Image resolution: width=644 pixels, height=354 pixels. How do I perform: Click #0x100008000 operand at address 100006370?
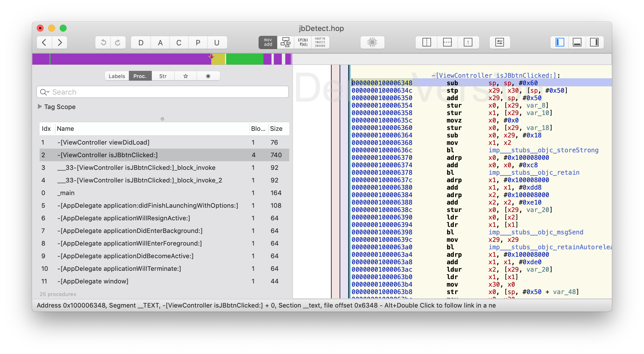coord(526,157)
